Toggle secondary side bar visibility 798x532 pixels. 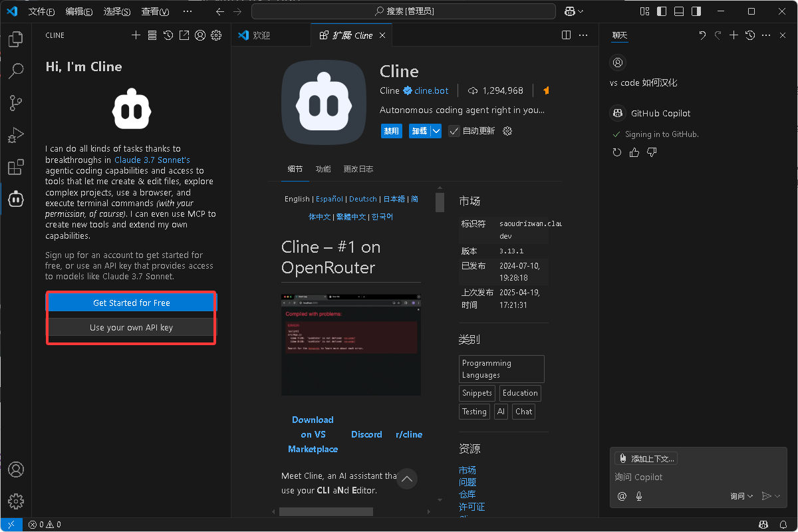point(696,11)
